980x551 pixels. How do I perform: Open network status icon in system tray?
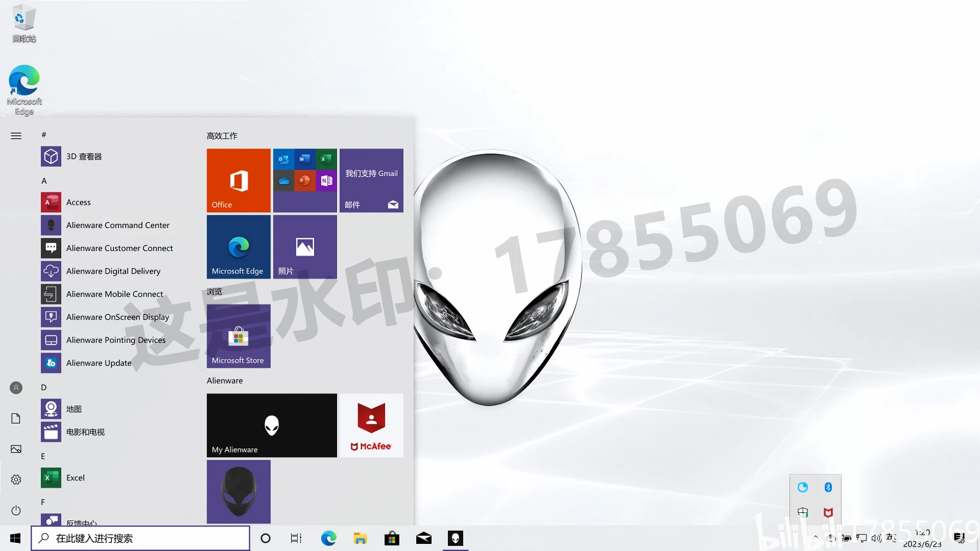(x=861, y=538)
